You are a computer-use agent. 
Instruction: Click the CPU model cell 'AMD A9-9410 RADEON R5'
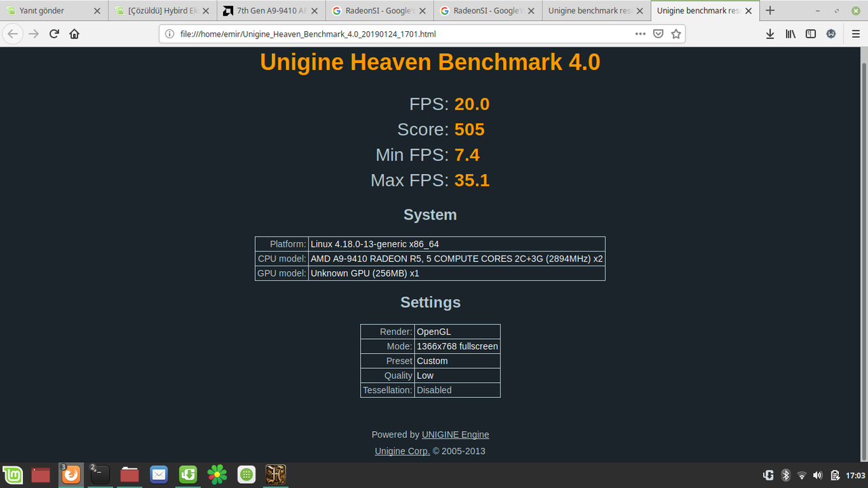pyautogui.click(x=456, y=259)
